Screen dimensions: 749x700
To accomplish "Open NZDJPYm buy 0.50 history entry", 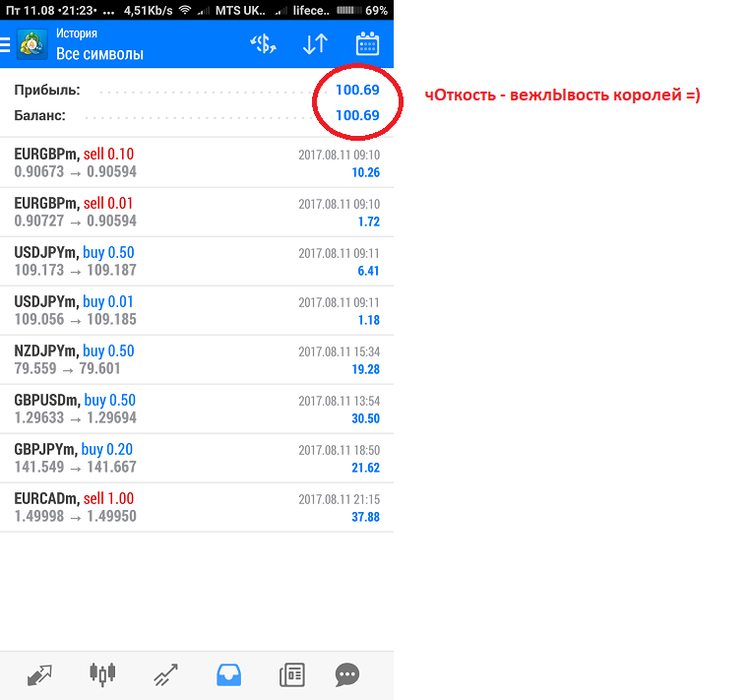I will click(x=197, y=359).
